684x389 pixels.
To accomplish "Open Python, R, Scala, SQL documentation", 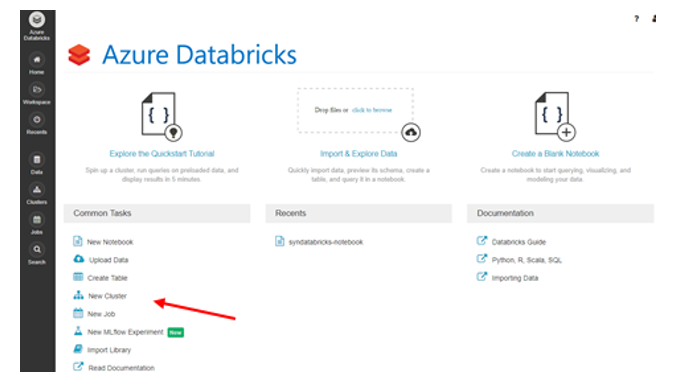I will 527,260.
